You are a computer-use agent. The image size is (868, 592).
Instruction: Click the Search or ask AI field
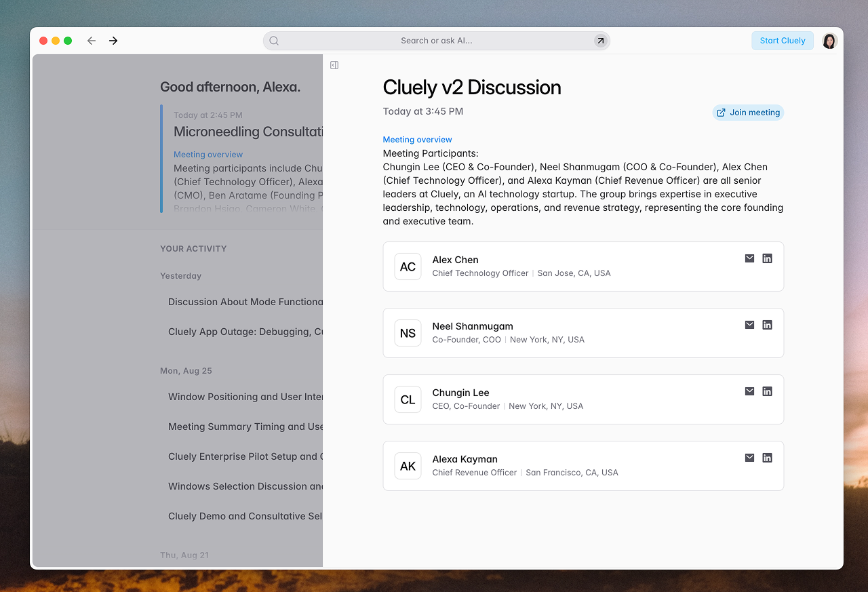point(437,41)
